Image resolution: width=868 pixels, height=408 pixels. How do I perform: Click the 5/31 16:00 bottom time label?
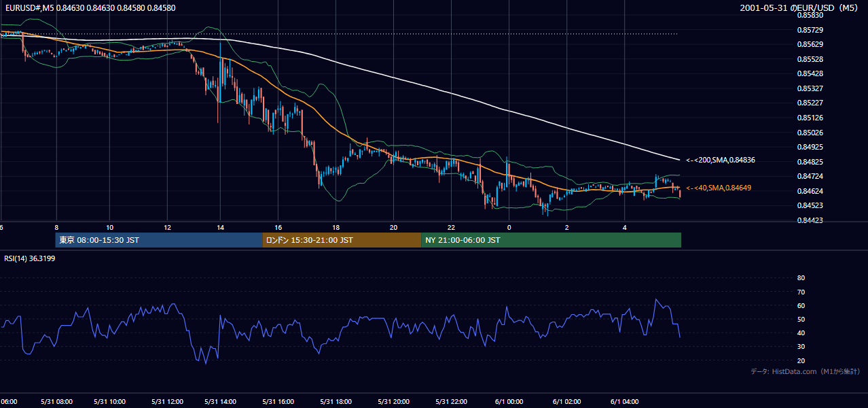click(277, 401)
